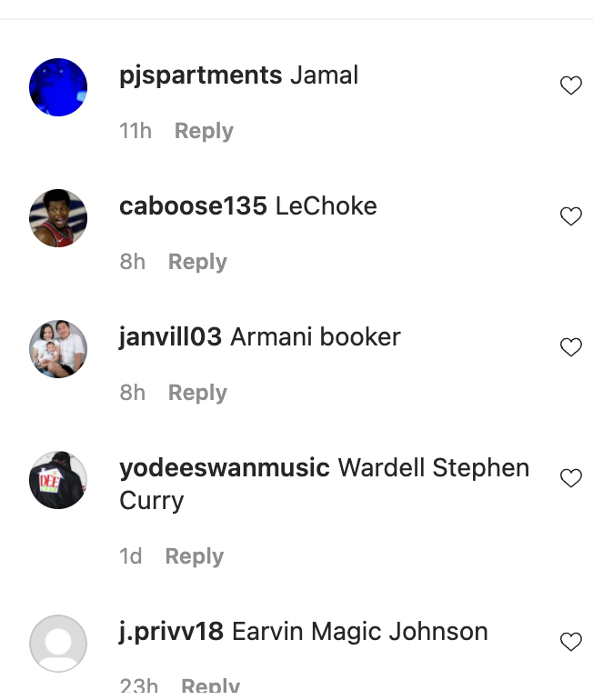Visit caboose135 username link

pos(193,206)
